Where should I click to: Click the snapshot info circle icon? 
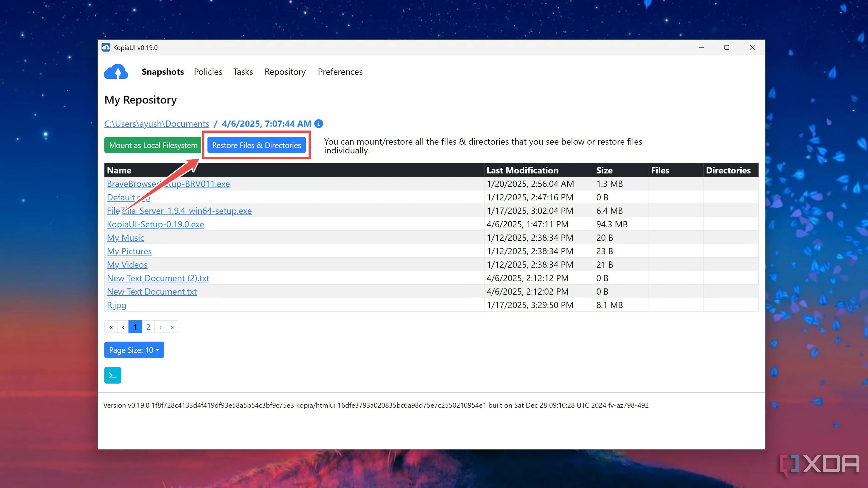(x=318, y=124)
